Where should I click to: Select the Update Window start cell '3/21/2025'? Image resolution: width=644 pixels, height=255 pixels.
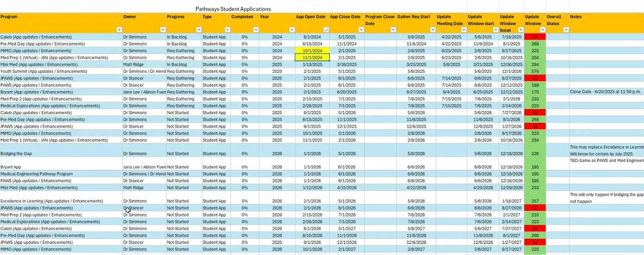point(483,64)
